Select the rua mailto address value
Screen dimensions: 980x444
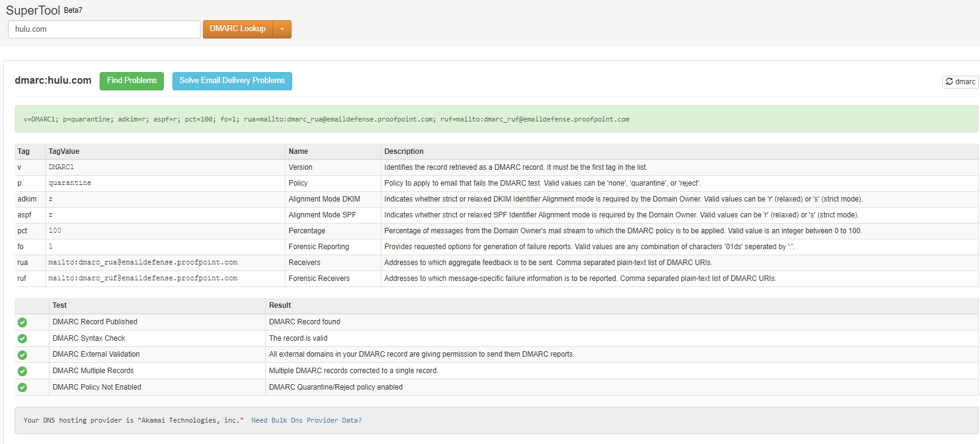point(143,263)
